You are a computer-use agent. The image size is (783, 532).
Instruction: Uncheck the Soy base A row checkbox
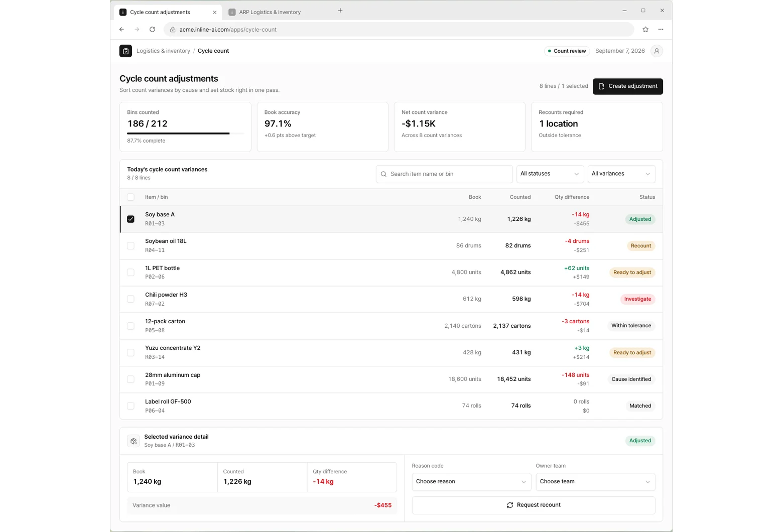[130, 219]
